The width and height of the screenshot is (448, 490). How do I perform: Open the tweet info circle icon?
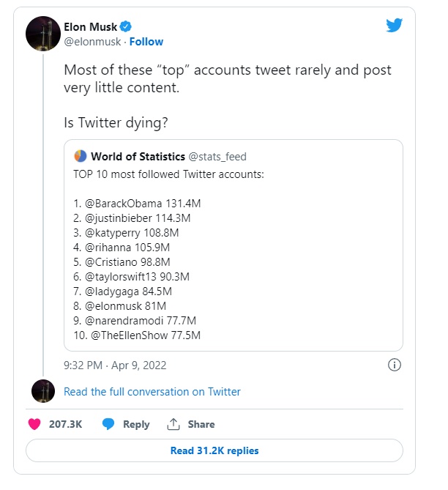[x=394, y=365]
